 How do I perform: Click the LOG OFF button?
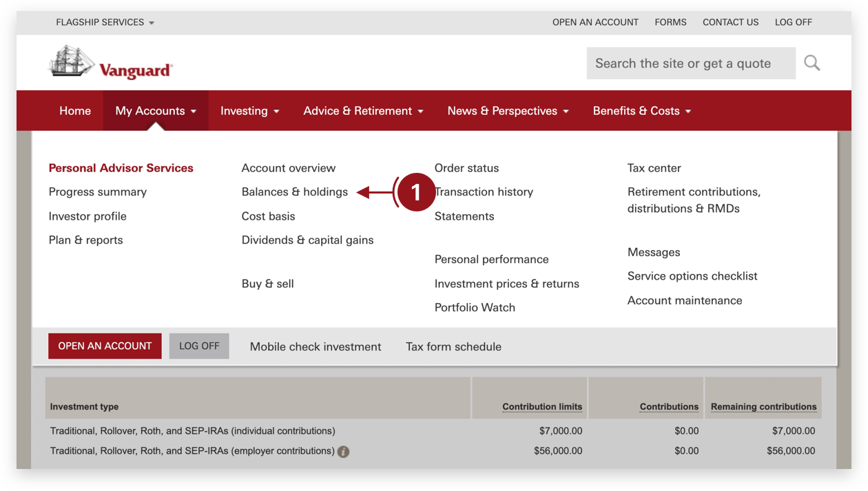[198, 346]
